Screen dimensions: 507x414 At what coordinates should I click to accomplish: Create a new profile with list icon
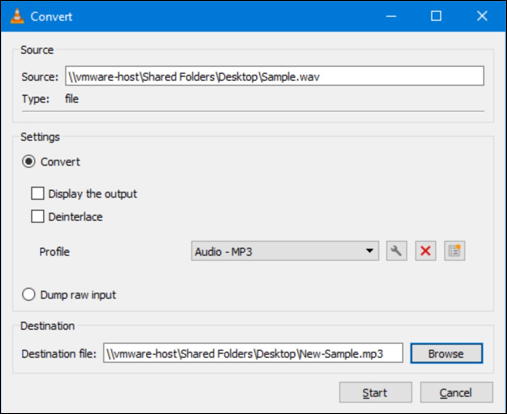click(x=454, y=251)
